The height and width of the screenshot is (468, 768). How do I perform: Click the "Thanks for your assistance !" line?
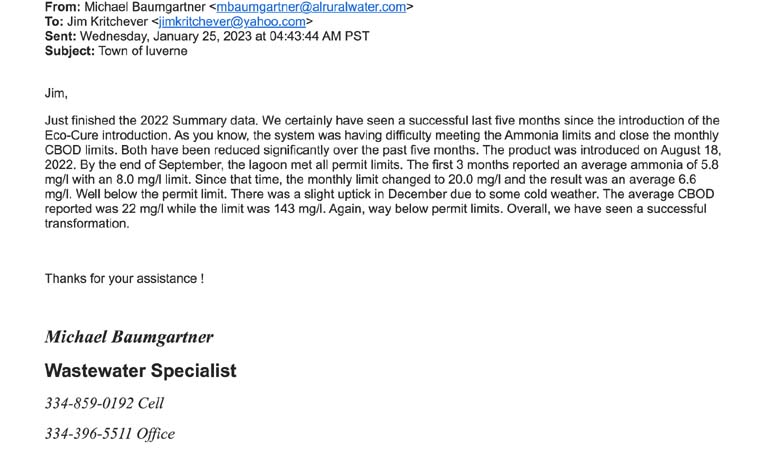pos(124,279)
